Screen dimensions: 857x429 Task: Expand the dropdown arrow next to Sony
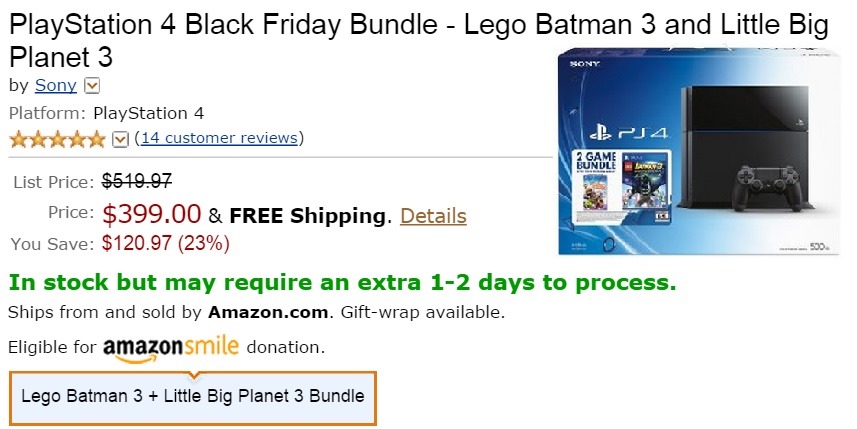click(92, 87)
